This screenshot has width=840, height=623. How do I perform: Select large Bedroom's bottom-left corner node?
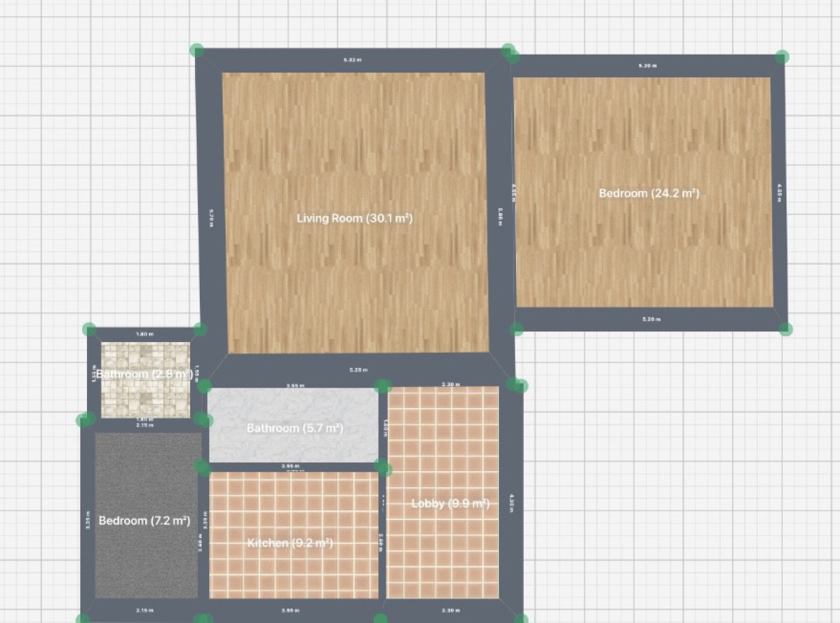point(517,328)
